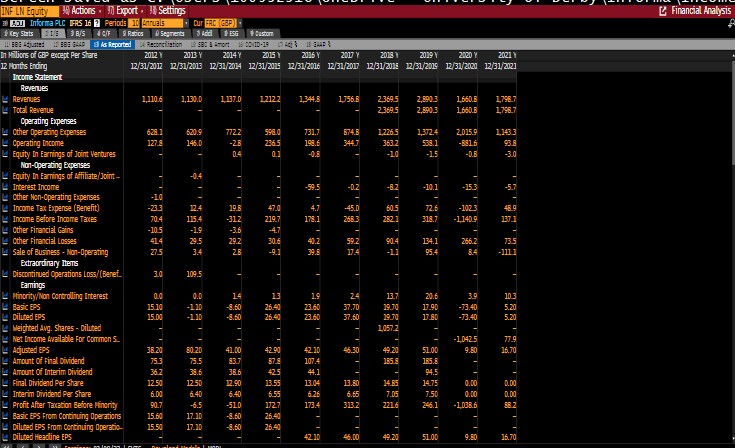Click the INF LN Equity security field
Image resolution: width=735 pixels, height=448 pixels.
click(x=29, y=11)
